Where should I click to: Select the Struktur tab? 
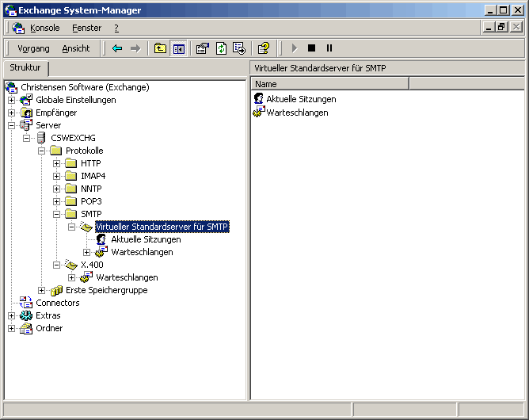tap(25, 67)
